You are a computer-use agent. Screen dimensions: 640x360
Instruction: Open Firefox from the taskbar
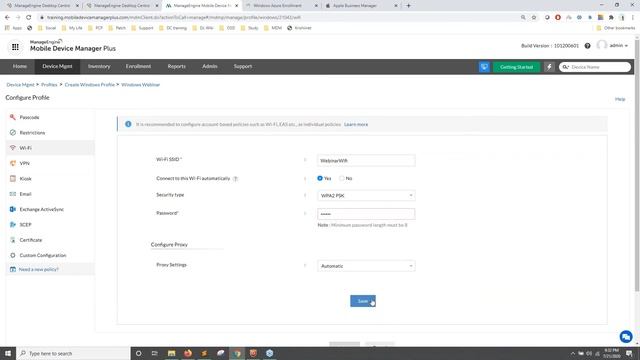(188, 353)
